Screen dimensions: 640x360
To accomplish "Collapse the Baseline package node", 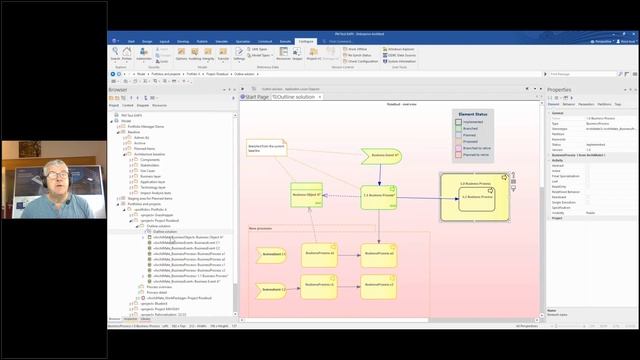I will point(118,132).
